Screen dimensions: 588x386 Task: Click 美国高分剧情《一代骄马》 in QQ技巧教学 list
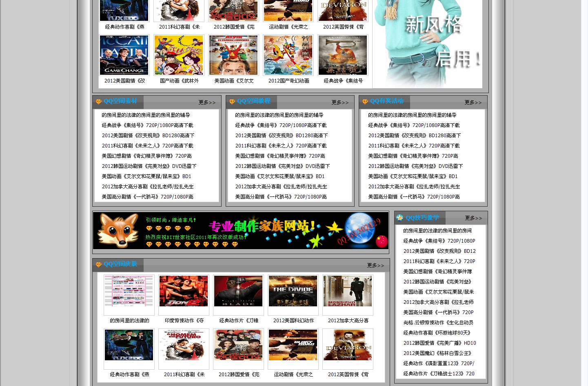(x=438, y=312)
